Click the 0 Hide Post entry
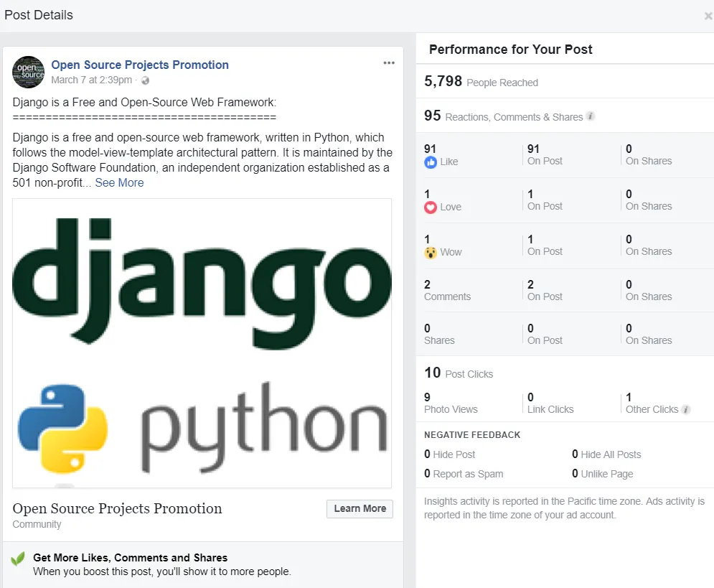Screen dimensions: 714x588 (449, 454)
